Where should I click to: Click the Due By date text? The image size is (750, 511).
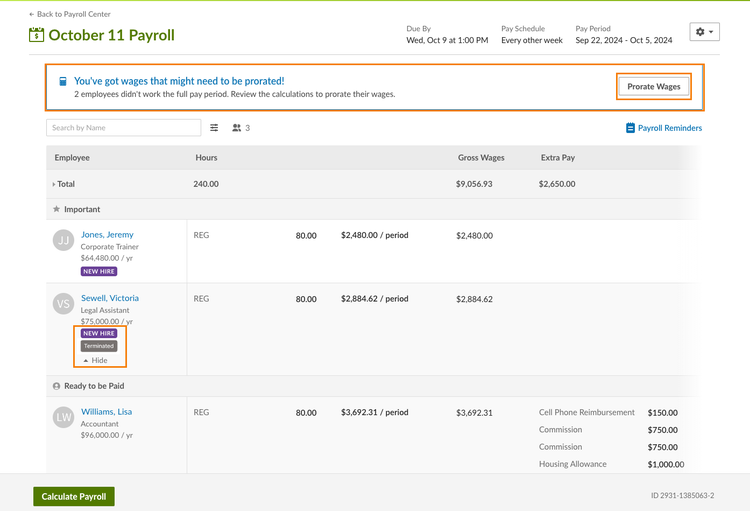[447, 40]
